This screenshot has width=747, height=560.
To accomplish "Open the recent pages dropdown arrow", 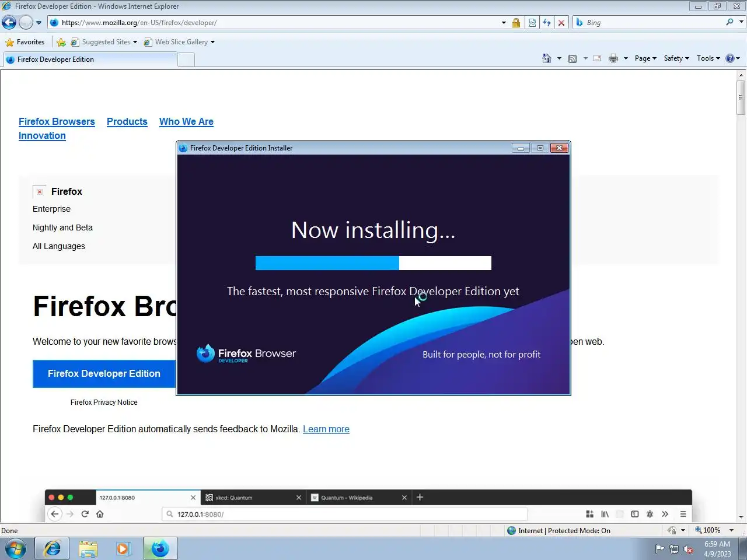I will [x=39, y=23].
